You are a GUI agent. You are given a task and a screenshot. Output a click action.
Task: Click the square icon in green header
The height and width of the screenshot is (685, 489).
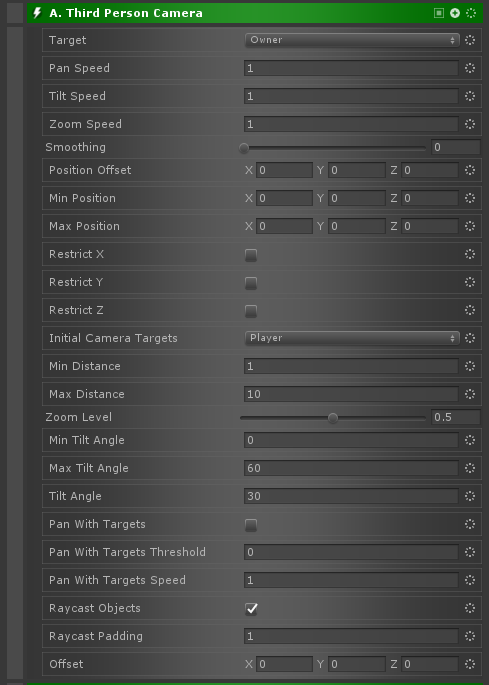pyautogui.click(x=439, y=13)
